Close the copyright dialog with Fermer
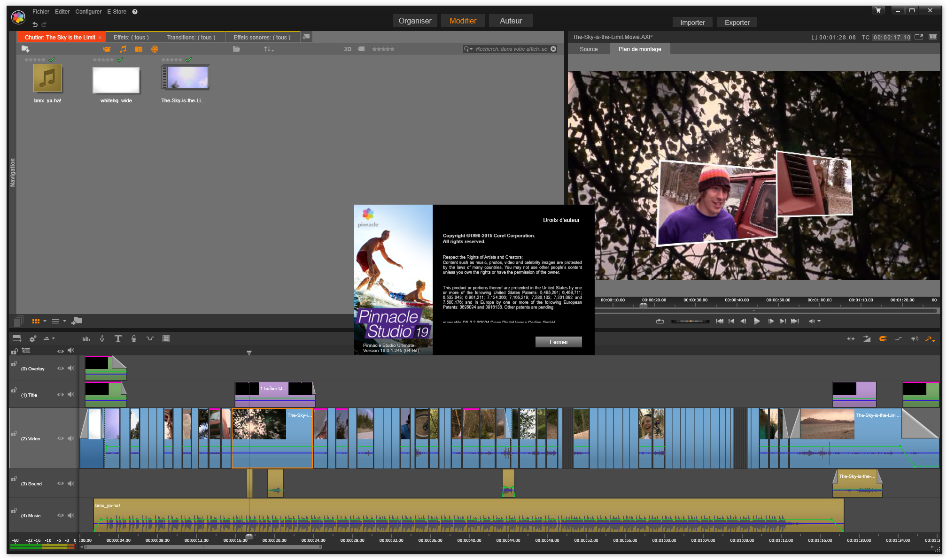The image size is (947, 560). click(559, 342)
